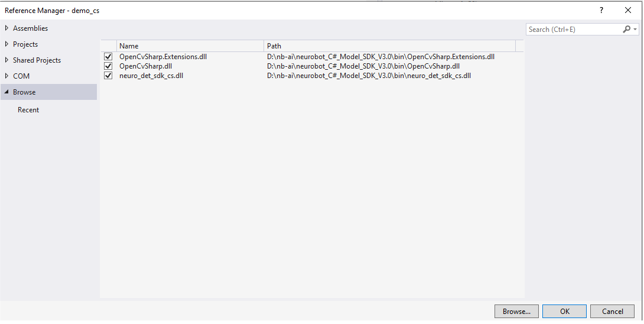Select the Projects category

tap(25, 44)
